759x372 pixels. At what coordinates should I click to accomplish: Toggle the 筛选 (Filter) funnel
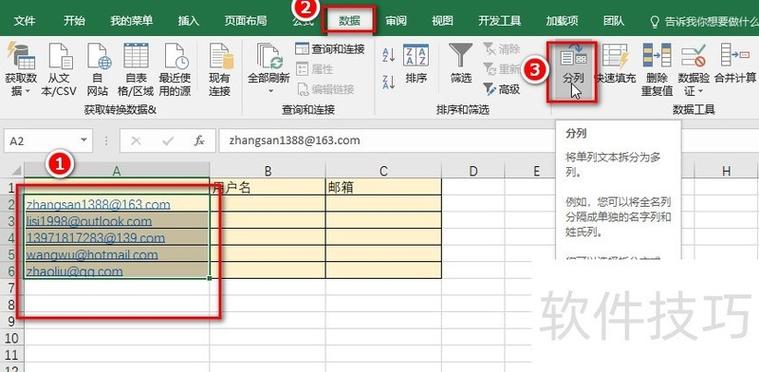(461, 64)
